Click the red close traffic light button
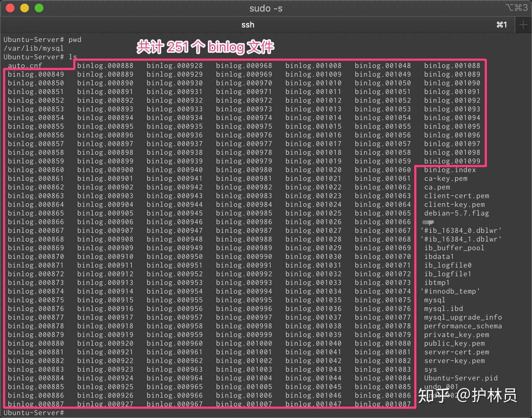This screenshot has height=418, width=532. [10, 8]
